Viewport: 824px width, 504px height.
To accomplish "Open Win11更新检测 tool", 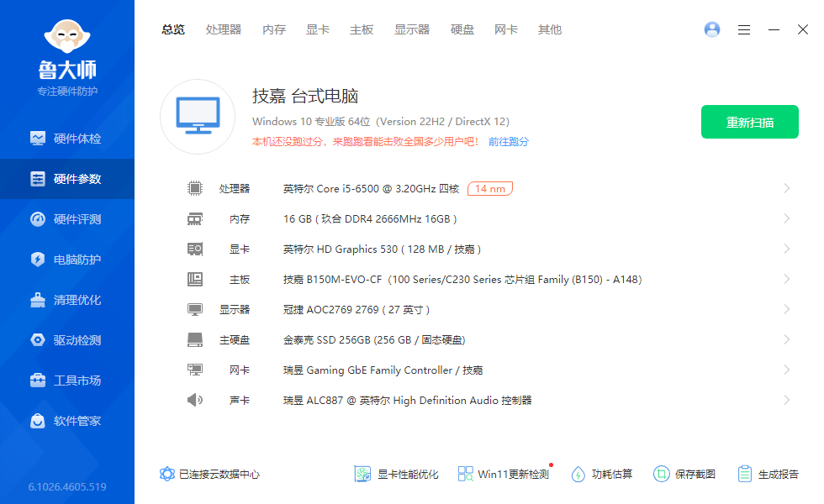I will click(x=504, y=474).
